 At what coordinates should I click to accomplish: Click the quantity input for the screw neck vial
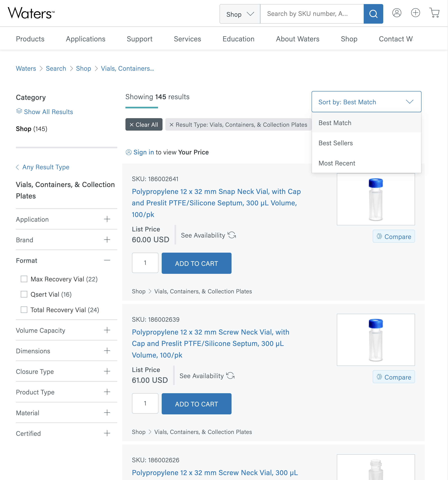tap(145, 403)
